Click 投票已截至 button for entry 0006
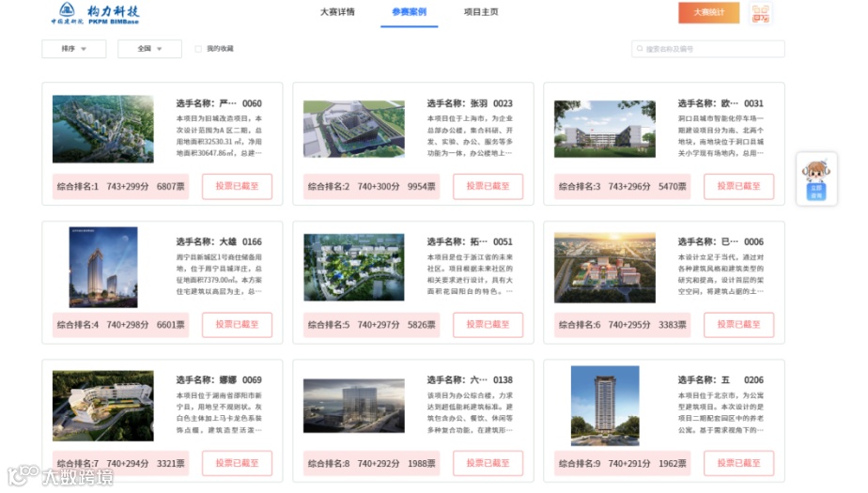The height and width of the screenshot is (493, 868). [x=738, y=325]
